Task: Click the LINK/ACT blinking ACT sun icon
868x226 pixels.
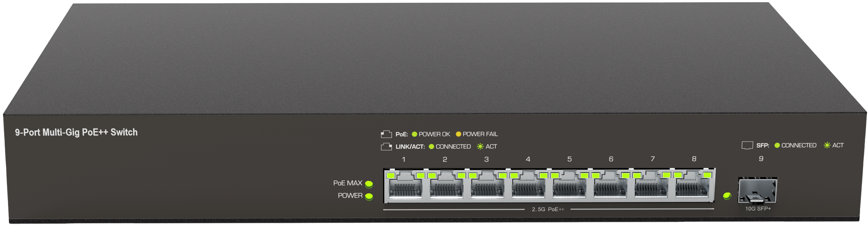Action: point(480,147)
